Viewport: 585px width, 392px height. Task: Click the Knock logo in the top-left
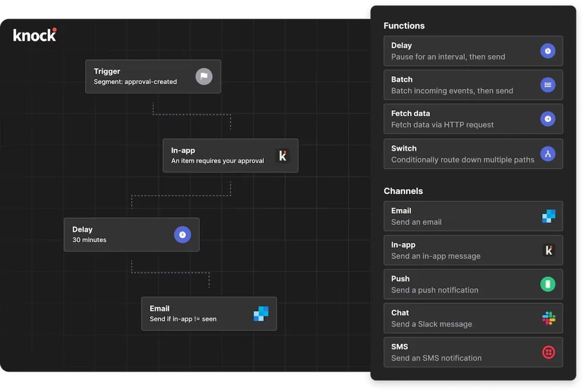(35, 35)
